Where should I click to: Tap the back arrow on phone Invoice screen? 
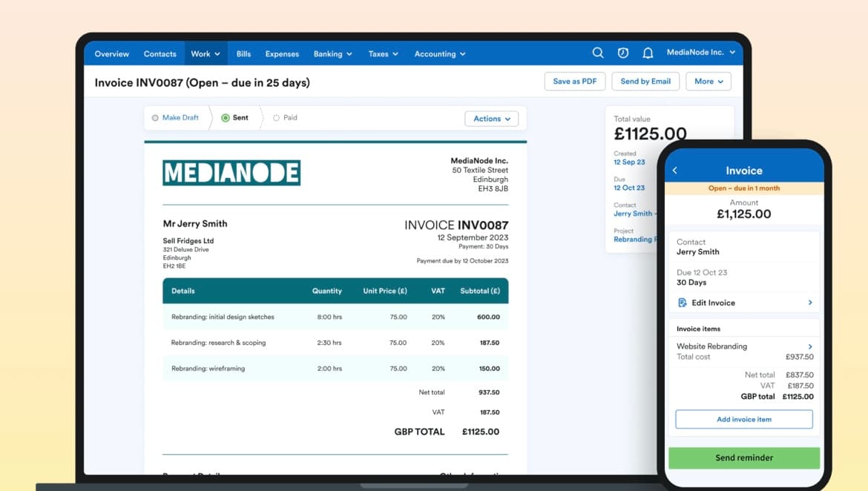click(x=675, y=171)
